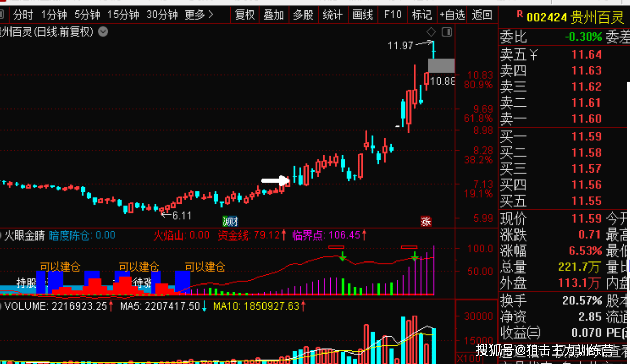Viewport: 630px width, 364px height.
Task: Select the 买五 price 11.55
Action: (587, 201)
